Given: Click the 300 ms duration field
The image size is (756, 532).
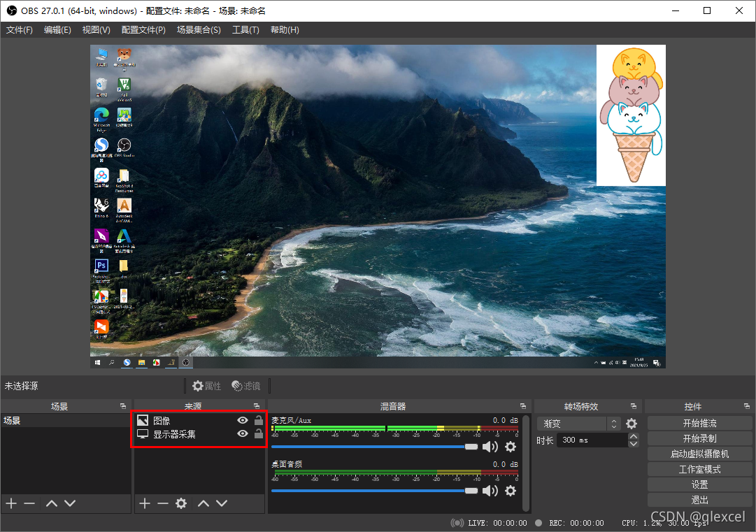Looking at the screenshot, I should [x=592, y=440].
